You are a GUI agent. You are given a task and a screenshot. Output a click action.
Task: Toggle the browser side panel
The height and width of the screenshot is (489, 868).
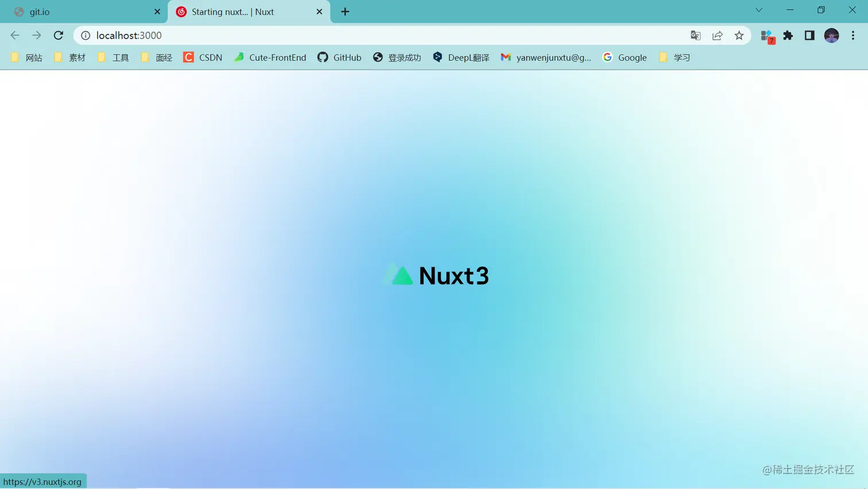point(809,36)
